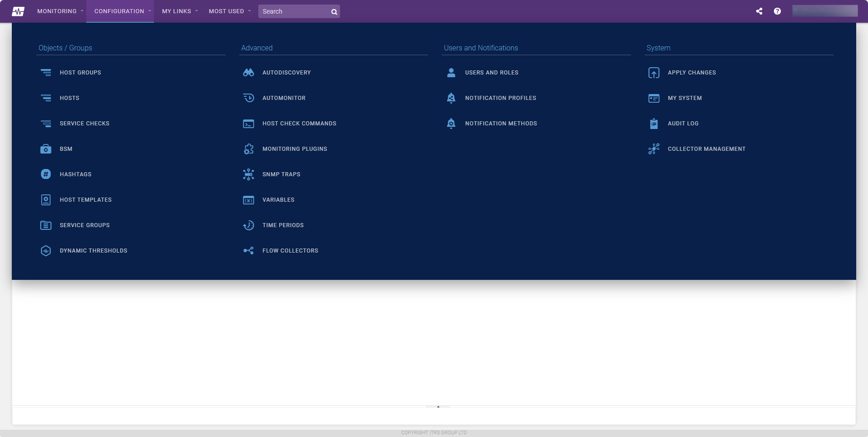This screenshot has width=868, height=437.
Task: Click the Autodiscovery binoculars icon
Action: pyautogui.click(x=248, y=73)
